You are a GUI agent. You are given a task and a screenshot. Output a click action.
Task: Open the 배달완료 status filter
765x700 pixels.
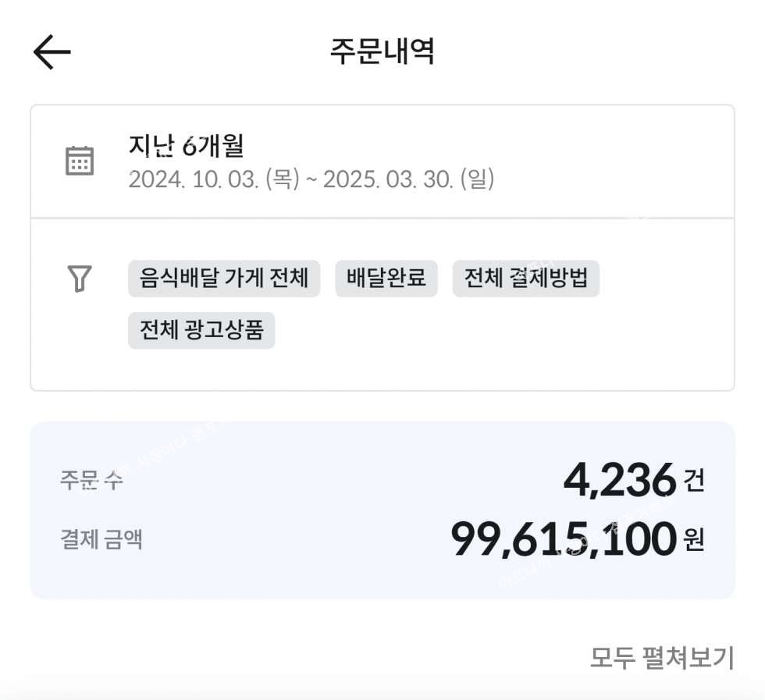(386, 278)
